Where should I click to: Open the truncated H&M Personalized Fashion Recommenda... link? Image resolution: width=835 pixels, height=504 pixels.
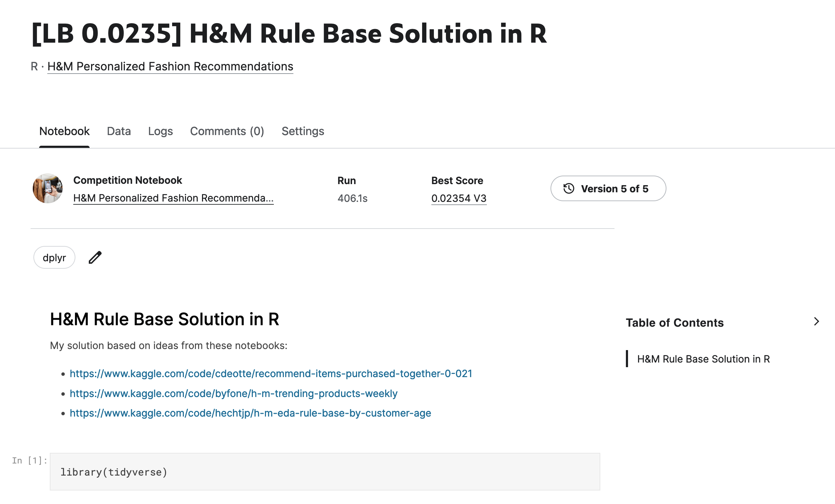[x=173, y=198]
